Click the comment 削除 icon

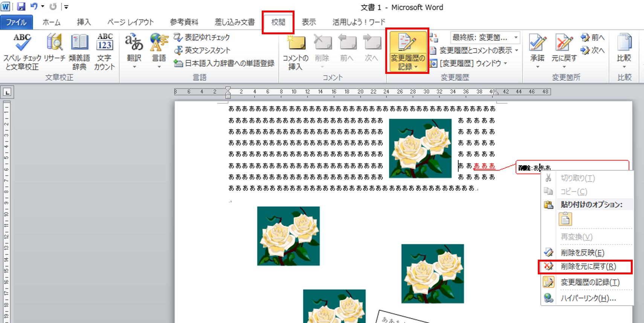[x=322, y=42]
